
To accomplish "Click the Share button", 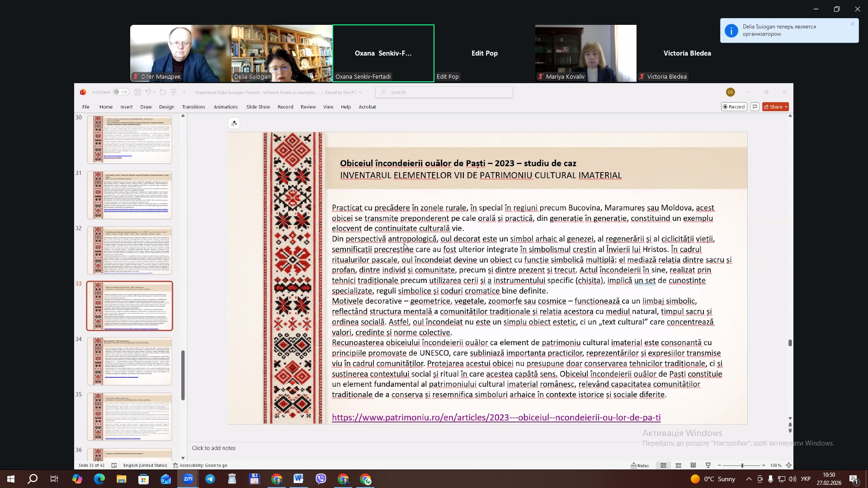I will point(776,107).
